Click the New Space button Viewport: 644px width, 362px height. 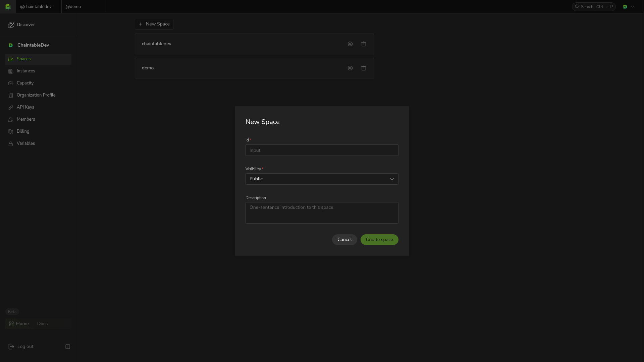click(154, 24)
